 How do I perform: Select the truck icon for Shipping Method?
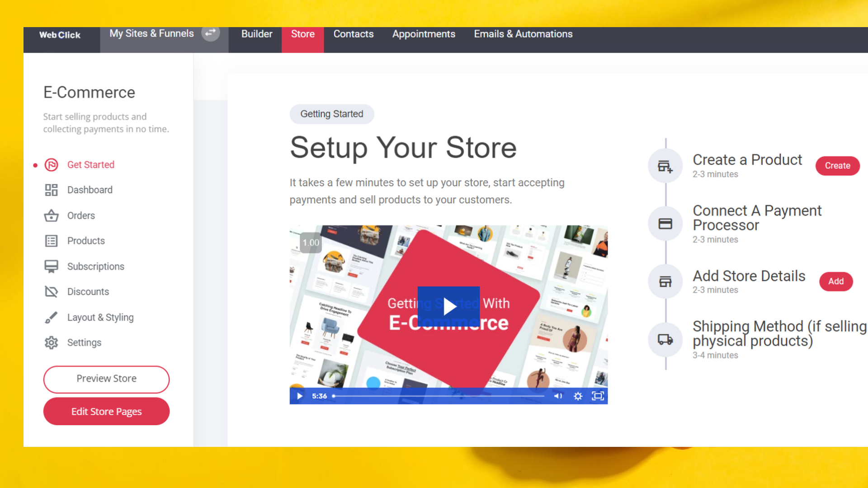point(665,339)
